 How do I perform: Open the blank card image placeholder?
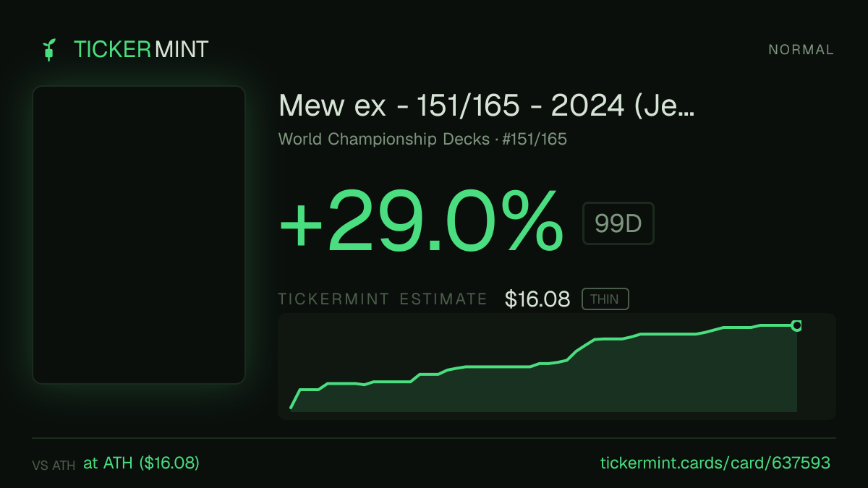point(139,235)
